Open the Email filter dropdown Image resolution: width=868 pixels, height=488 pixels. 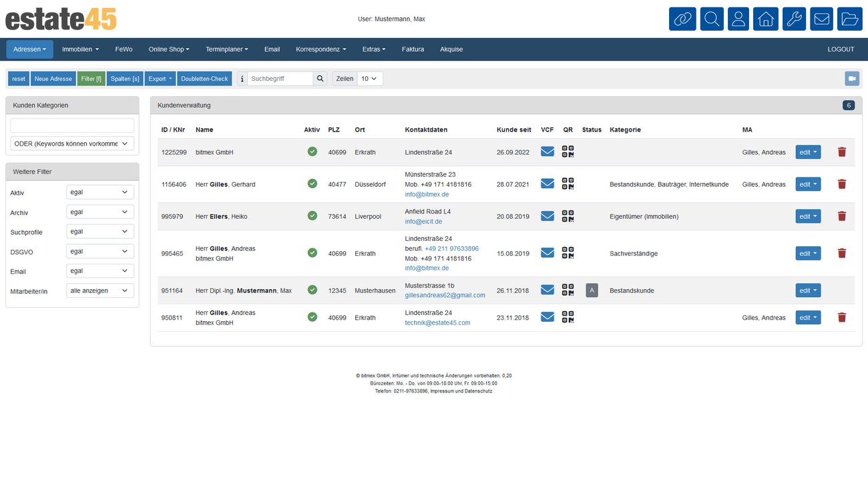[100, 271]
